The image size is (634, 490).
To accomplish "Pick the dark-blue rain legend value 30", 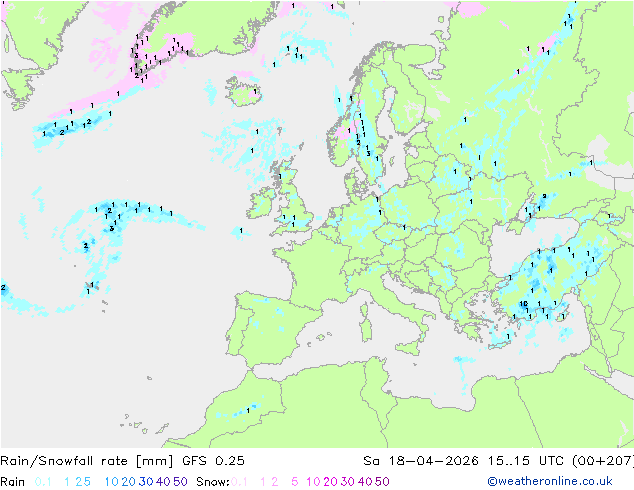I will [x=146, y=482].
